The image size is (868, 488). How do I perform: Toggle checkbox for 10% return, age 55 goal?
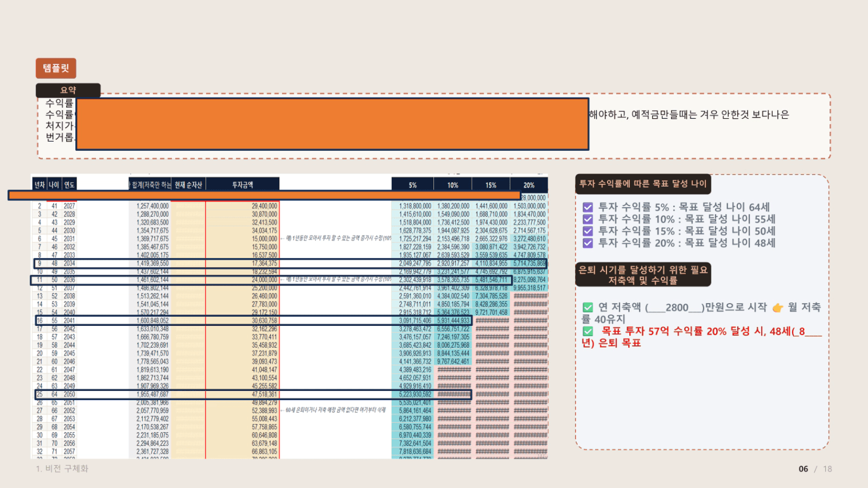(588, 219)
